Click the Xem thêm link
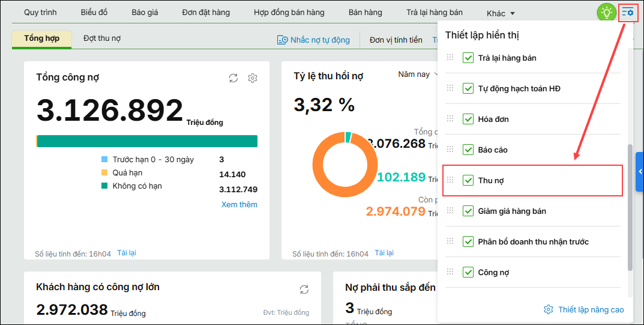This screenshot has width=644, height=325. tap(239, 204)
